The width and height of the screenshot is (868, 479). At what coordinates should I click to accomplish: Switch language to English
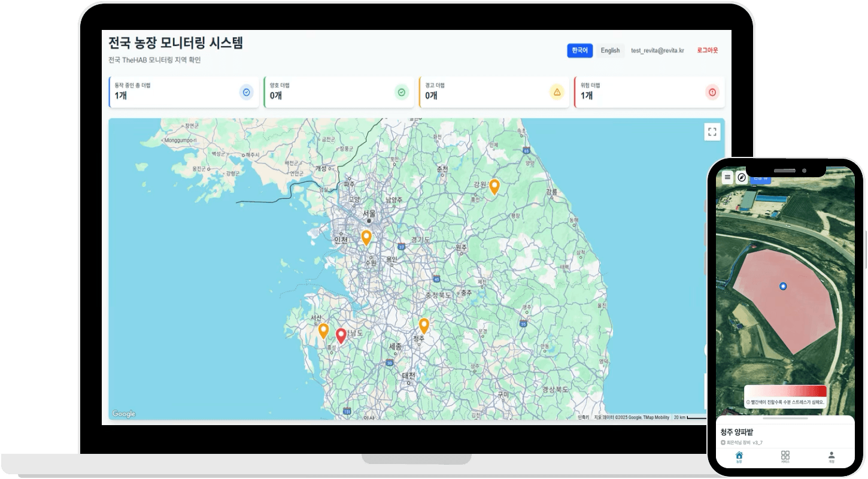point(610,51)
